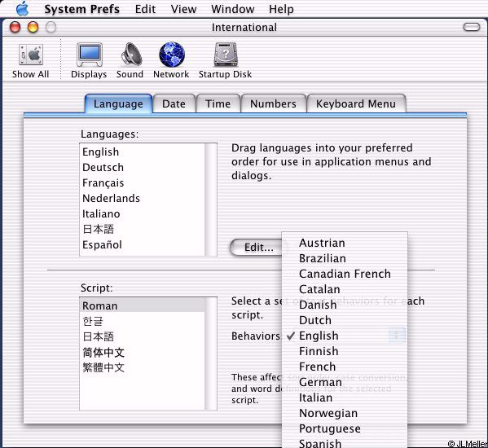Select 繁體中文 in the Script list
Viewport: 488px width, 448px height.
pos(143,367)
